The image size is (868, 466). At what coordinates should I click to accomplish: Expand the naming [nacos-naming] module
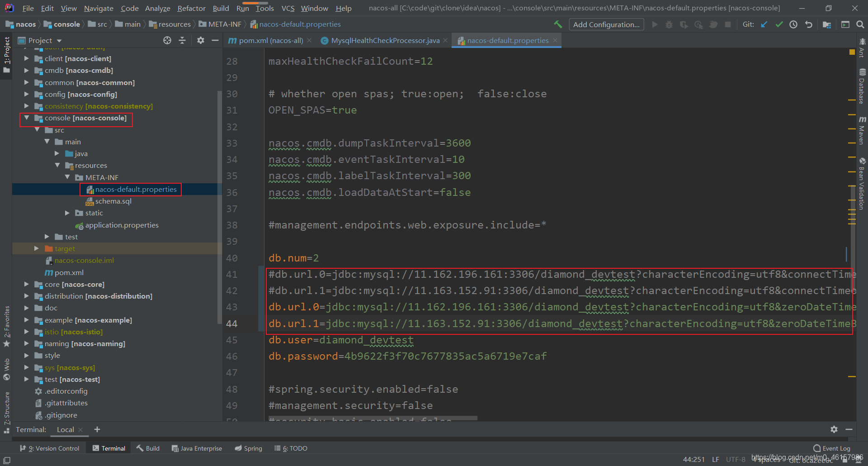point(27,343)
